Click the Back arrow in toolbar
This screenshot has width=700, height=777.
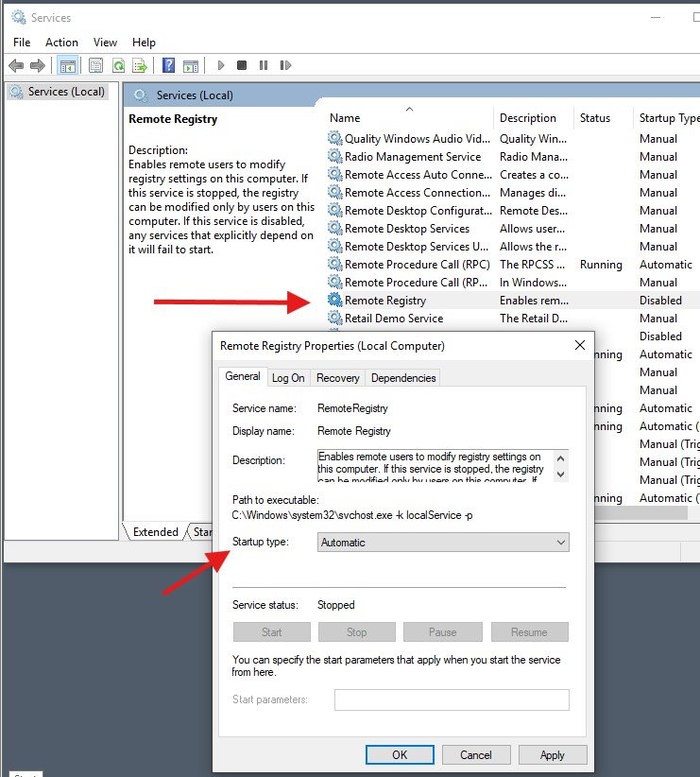pyautogui.click(x=16, y=65)
